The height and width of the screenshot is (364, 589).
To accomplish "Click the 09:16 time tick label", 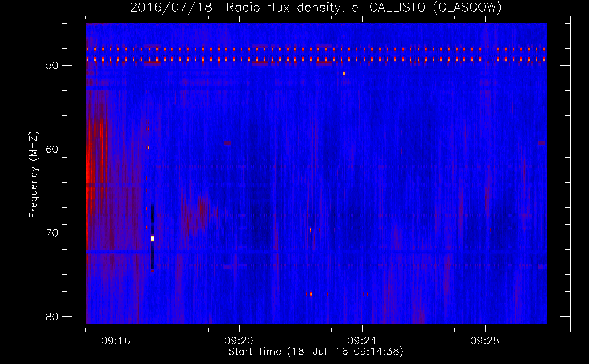I will coord(116,341).
